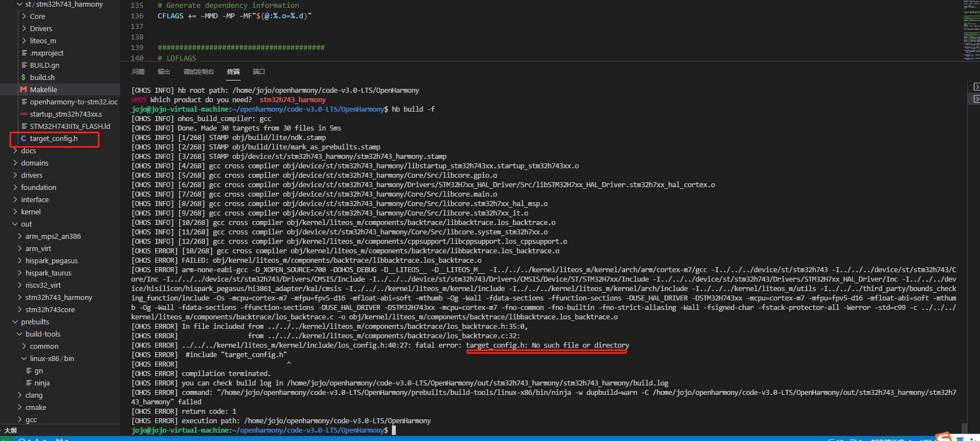Collapse the prebuilts folder
Viewport: 980px width, 441px height.
pos(15,322)
